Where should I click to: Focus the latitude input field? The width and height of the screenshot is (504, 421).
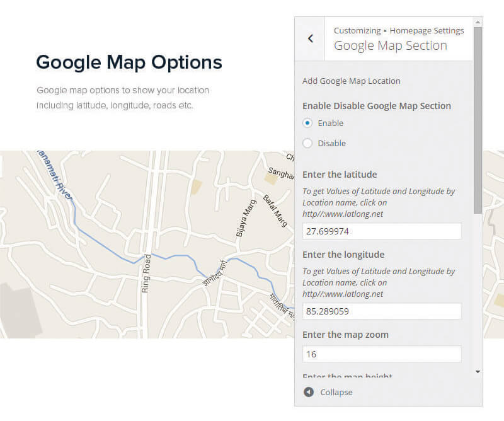[382, 231]
